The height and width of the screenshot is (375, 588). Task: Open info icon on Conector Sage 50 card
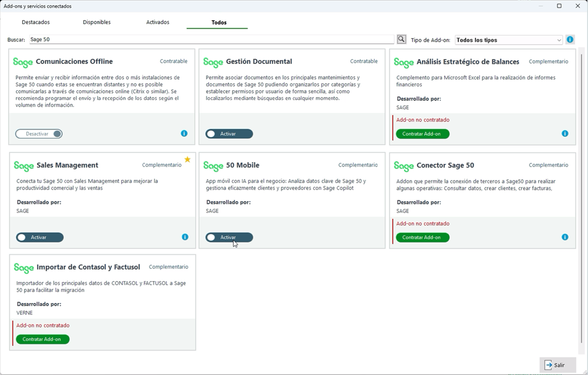pyautogui.click(x=565, y=237)
